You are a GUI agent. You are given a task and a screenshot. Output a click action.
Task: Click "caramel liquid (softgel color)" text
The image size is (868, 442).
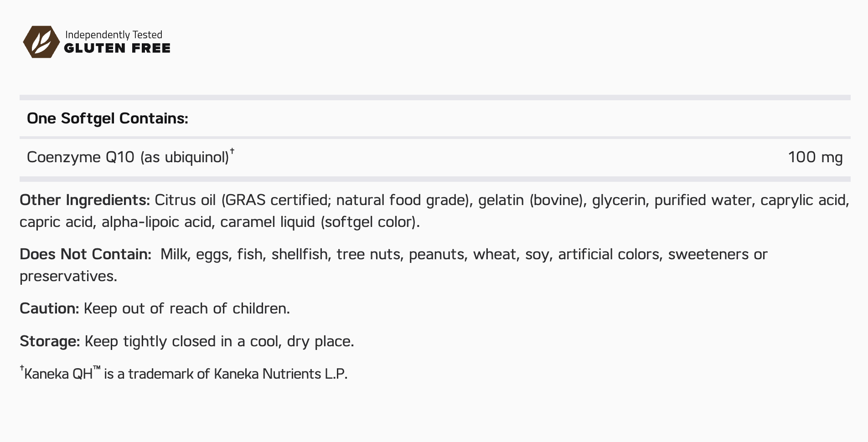coord(319,222)
